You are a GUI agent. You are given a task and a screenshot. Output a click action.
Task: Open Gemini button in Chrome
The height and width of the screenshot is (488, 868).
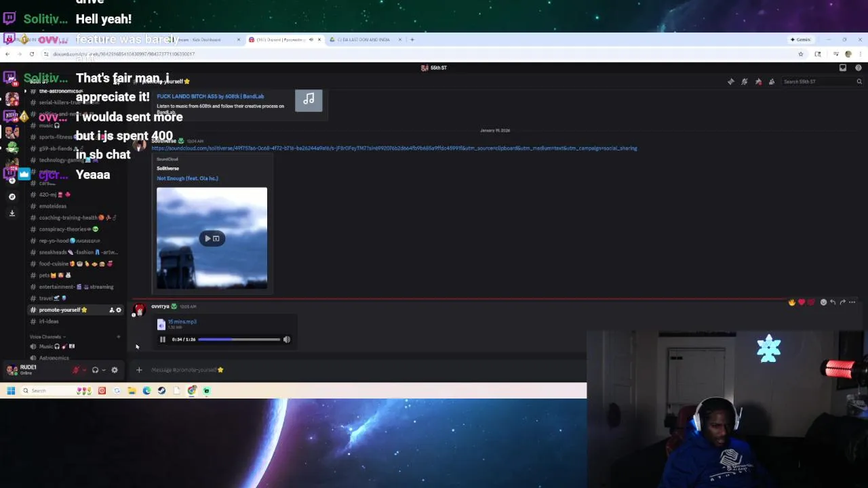point(801,39)
